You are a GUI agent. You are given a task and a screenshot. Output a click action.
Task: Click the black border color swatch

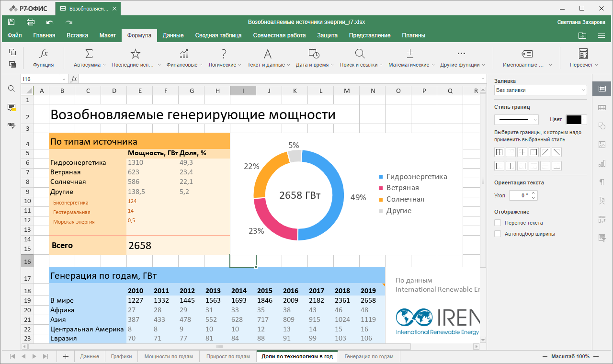pyautogui.click(x=573, y=120)
